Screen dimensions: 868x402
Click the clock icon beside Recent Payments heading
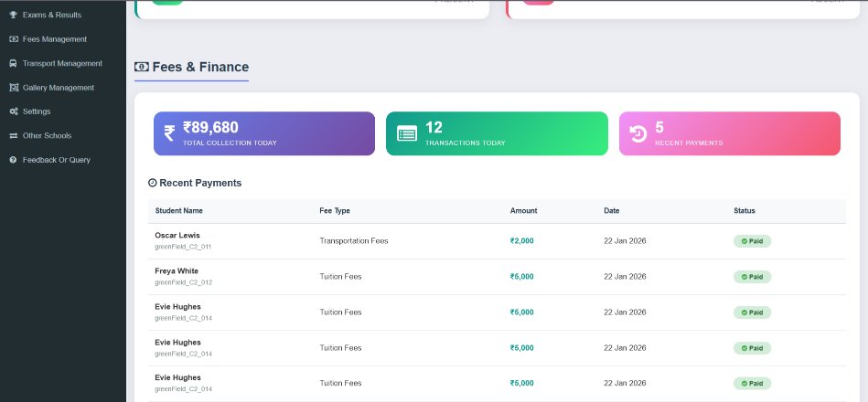pyautogui.click(x=152, y=183)
